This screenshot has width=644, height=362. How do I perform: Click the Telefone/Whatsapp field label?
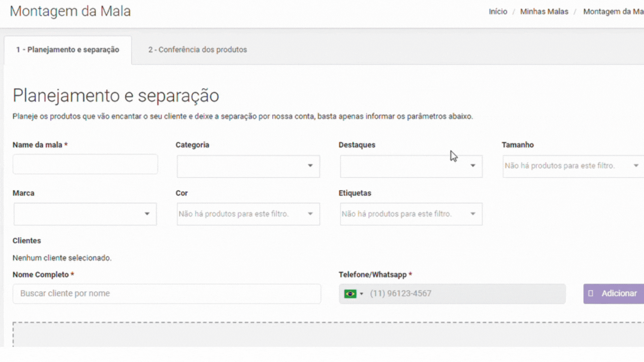pos(373,274)
